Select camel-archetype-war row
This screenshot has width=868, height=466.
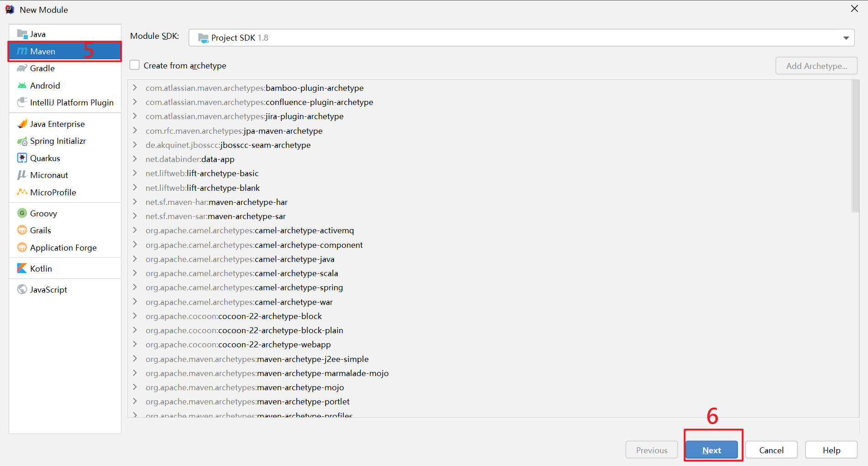click(489, 302)
